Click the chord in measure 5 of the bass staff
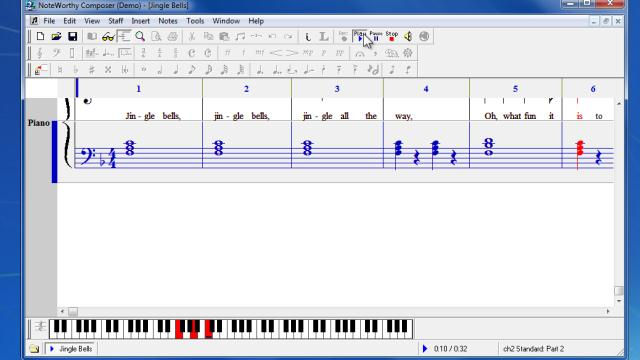The image size is (640, 360). 489,147
